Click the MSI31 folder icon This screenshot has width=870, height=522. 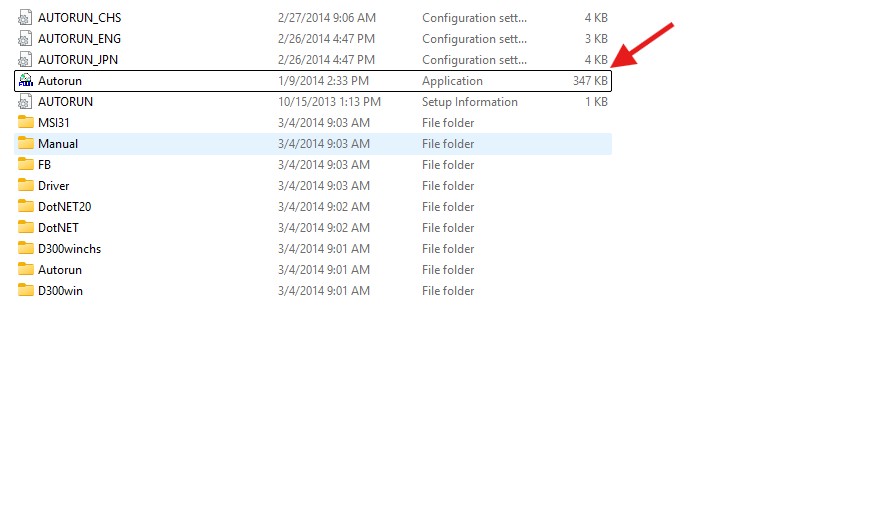[x=26, y=122]
